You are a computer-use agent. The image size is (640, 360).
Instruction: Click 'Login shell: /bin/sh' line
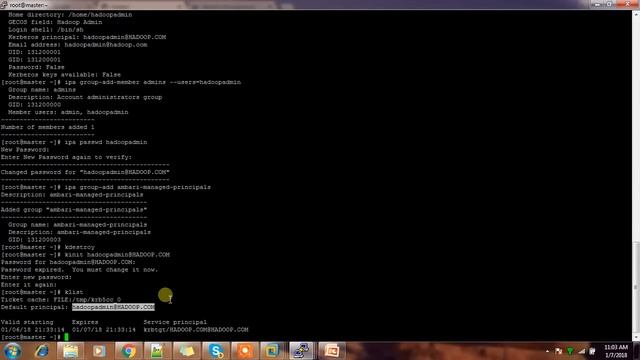click(46, 29)
